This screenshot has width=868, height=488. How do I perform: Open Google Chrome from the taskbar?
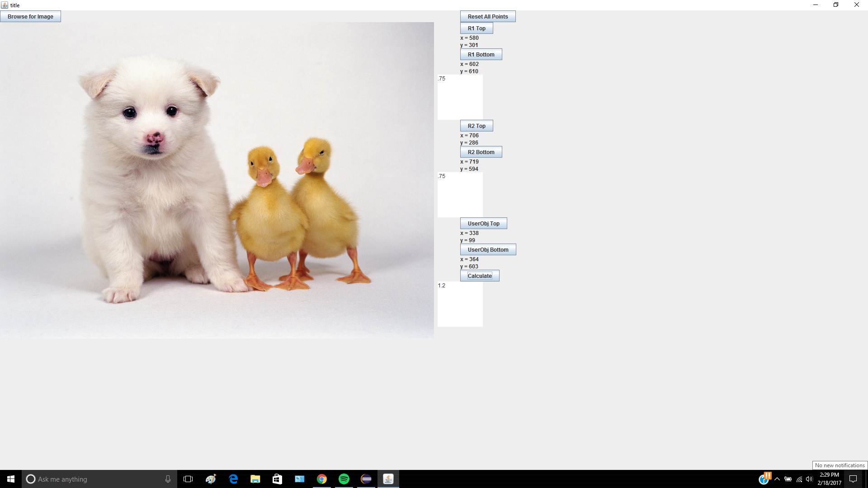(322, 479)
